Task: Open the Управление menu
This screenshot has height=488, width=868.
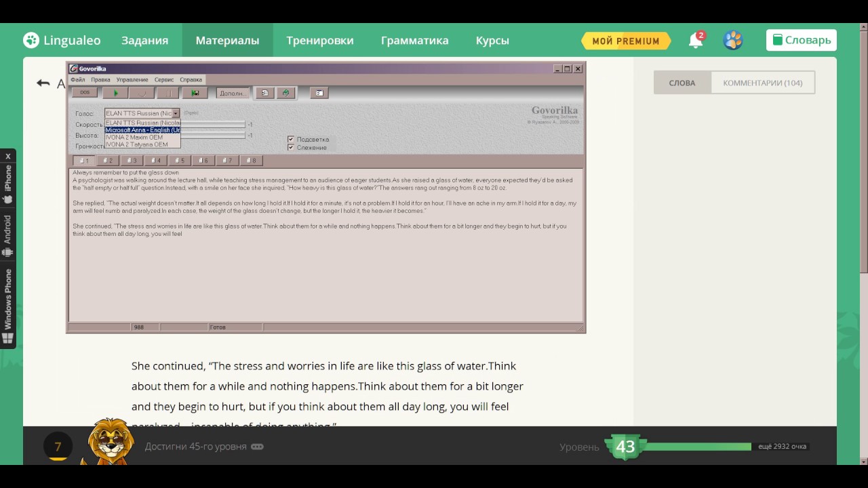Action: (132, 79)
